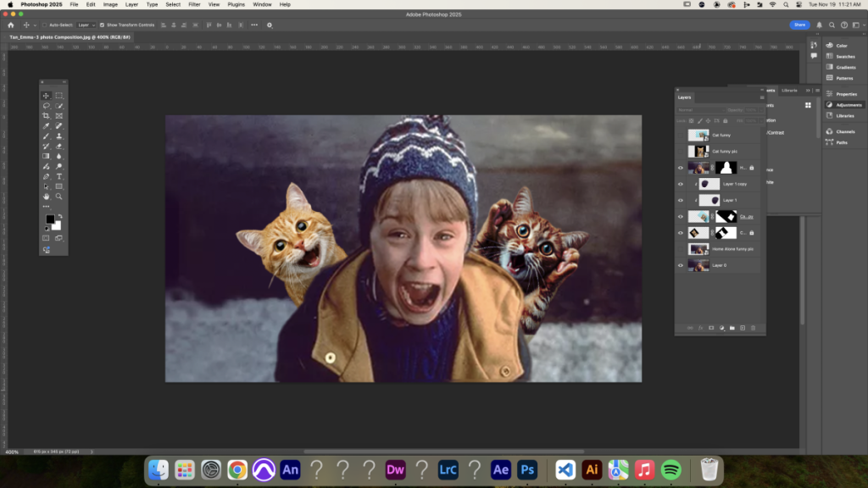Image resolution: width=868 pixels, height=488 pixels.
Task: Choose the Blur tool
Action: click(59, 156)
